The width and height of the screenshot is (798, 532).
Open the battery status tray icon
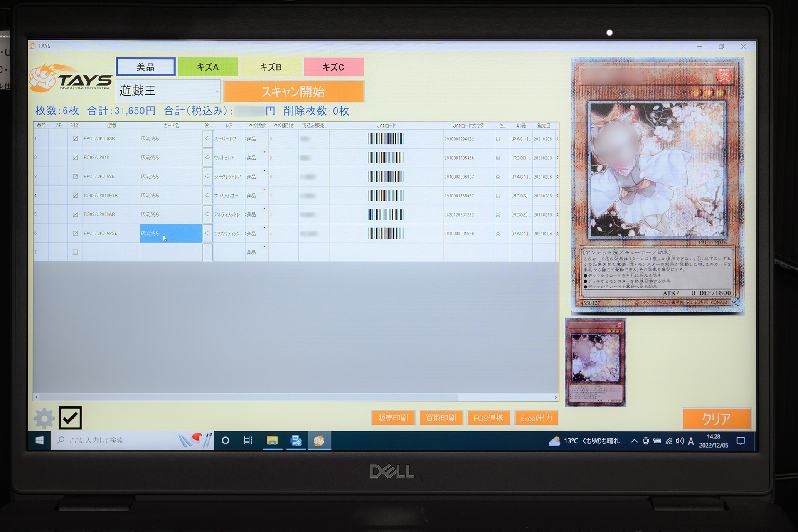pyautogui.click(x=657, y=441)
